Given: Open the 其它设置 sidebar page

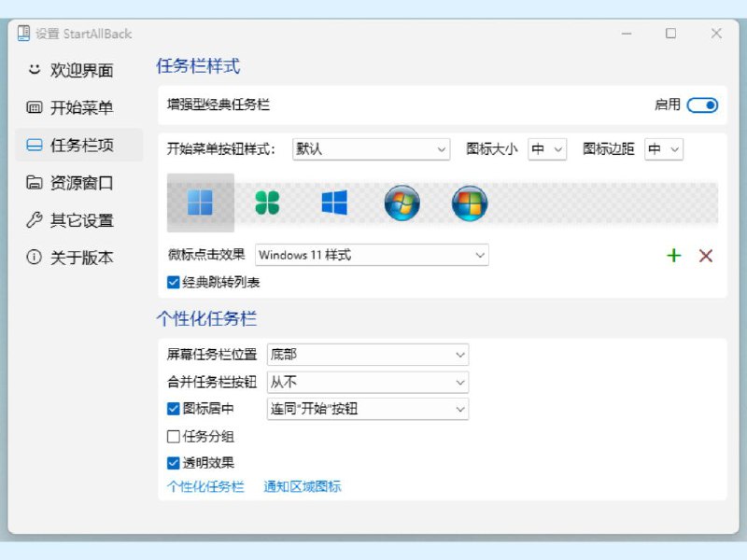Looking at the screenshot, I should (x=79, y=219).
